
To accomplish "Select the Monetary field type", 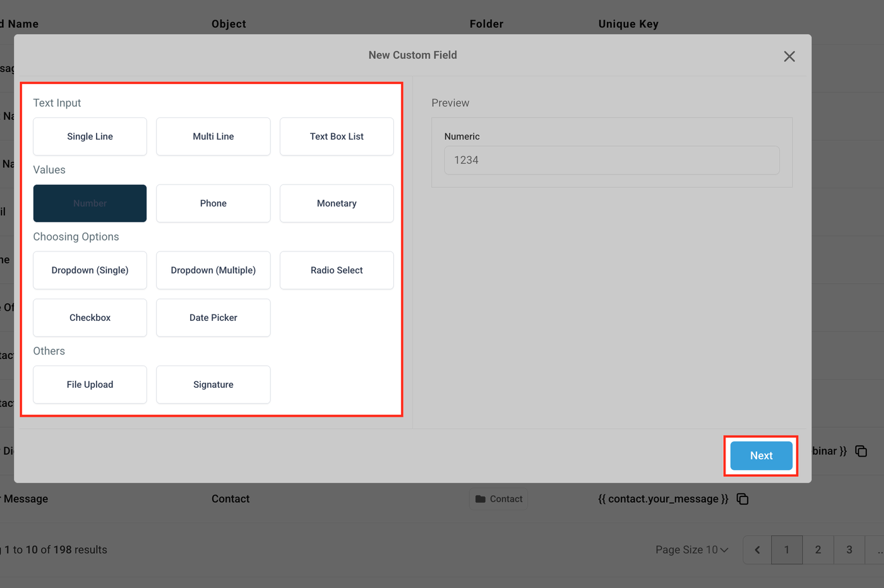I will 337,203.
